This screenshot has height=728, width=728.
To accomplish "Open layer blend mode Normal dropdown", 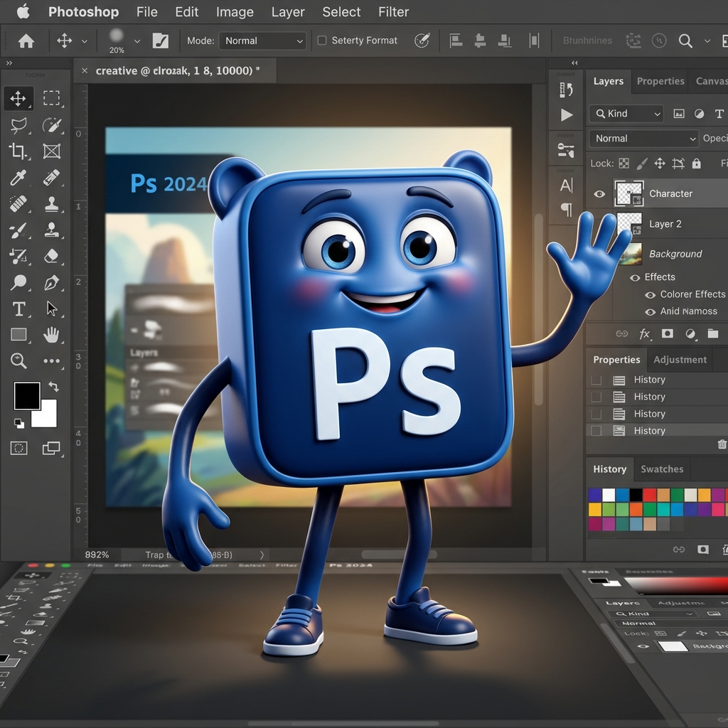I will (644, 139).
